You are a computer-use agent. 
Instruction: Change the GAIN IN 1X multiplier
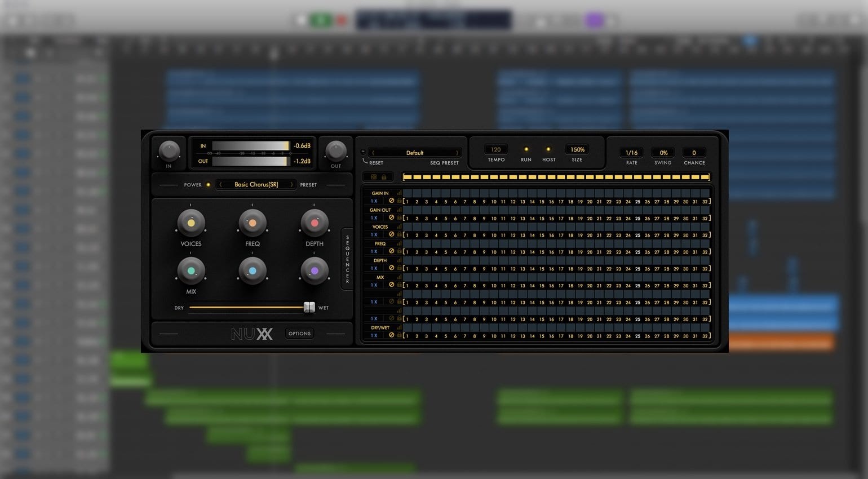(x=374, y=201)
